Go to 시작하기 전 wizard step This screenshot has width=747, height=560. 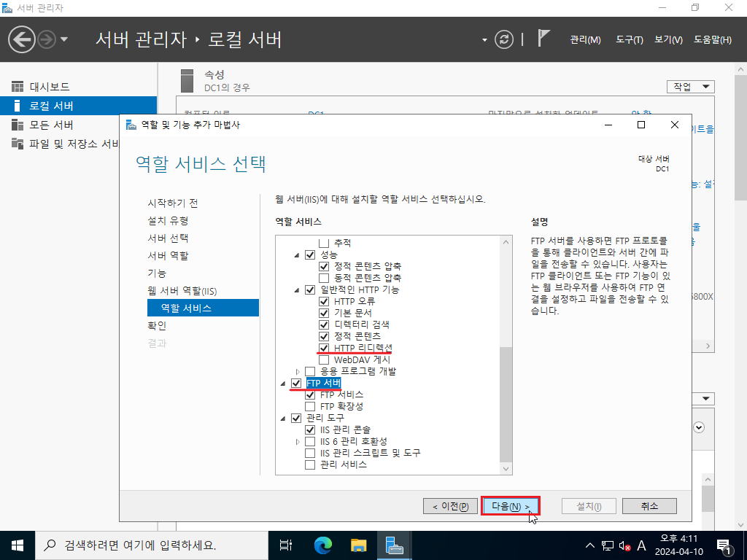coord(172,203)
